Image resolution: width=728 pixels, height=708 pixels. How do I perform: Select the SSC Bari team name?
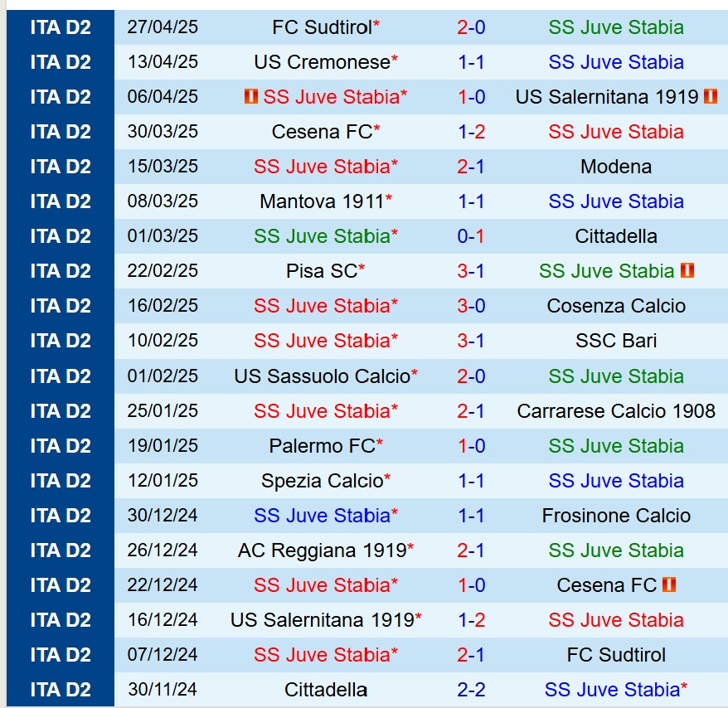tap(615, 341)
